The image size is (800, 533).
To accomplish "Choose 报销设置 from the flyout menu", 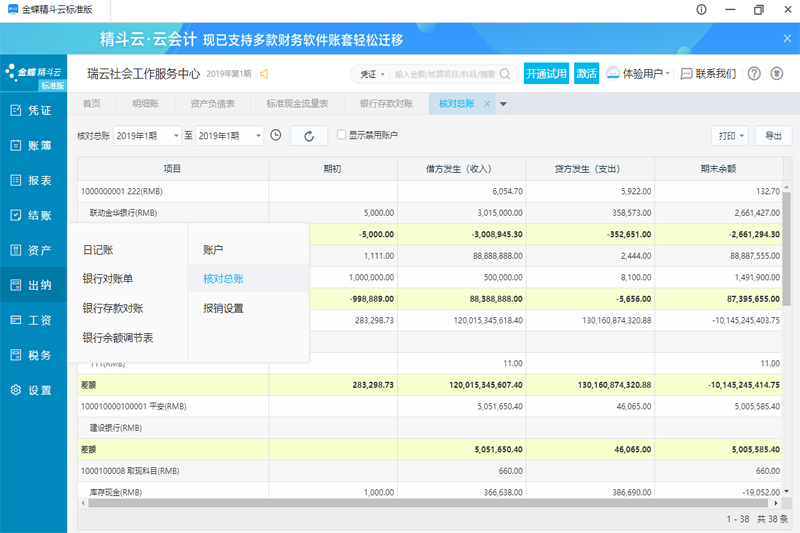I will 223,308.
